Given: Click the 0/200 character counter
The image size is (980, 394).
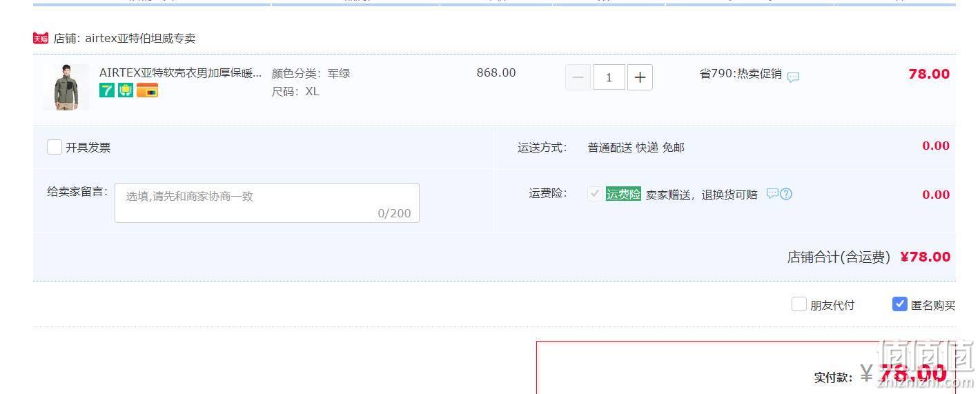Looking at the screenshot, I should [394, 213].
